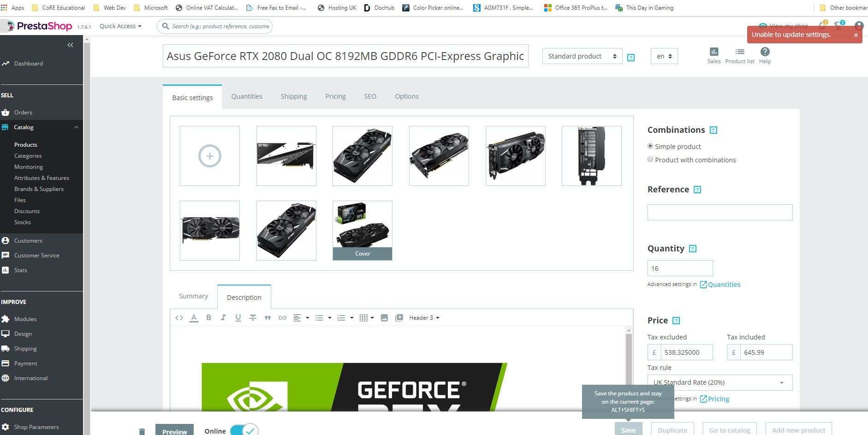The width and height of the screenshot is (868, 435).
Task: Click the PrestaShop logo
Action: point(40,26)
